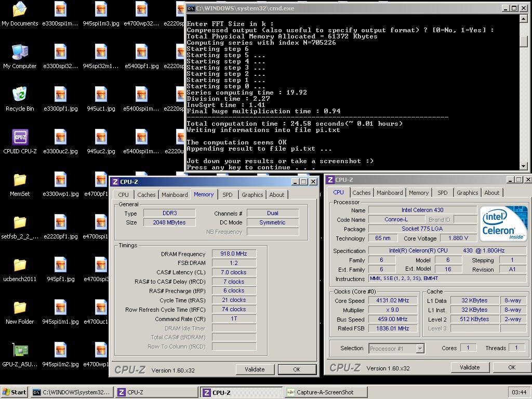Click Validate in right CPU-Z window
Screen dimensions: 532x399
470,367
